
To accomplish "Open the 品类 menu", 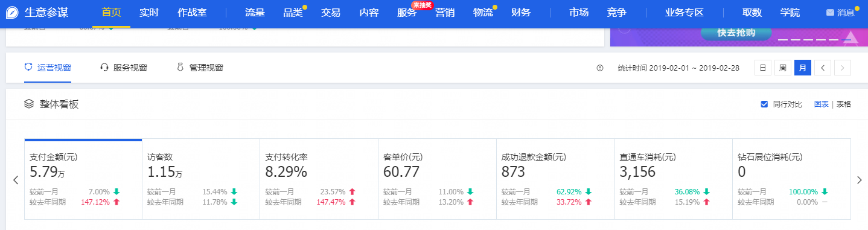I will point(293,13).
